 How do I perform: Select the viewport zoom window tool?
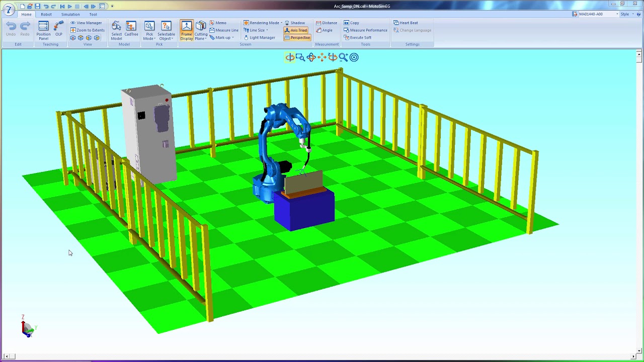coord(300,57)
